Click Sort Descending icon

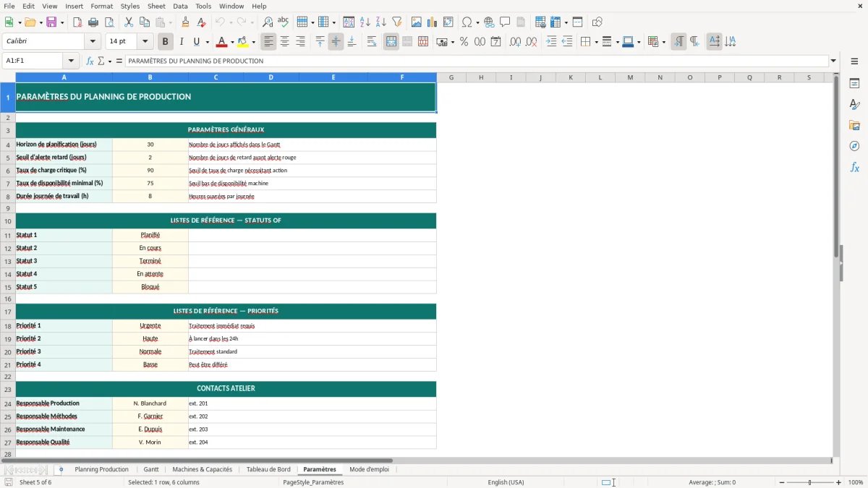[380, 22]
